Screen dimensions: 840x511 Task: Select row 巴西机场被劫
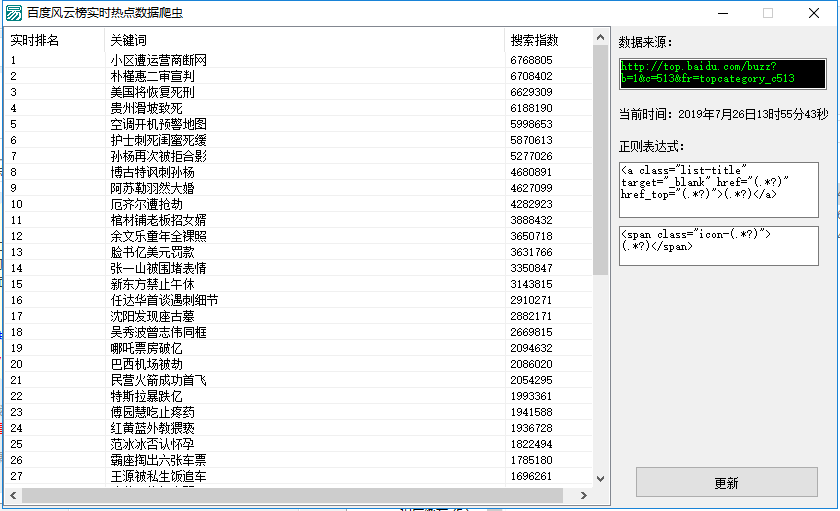(x=298, y=364)
